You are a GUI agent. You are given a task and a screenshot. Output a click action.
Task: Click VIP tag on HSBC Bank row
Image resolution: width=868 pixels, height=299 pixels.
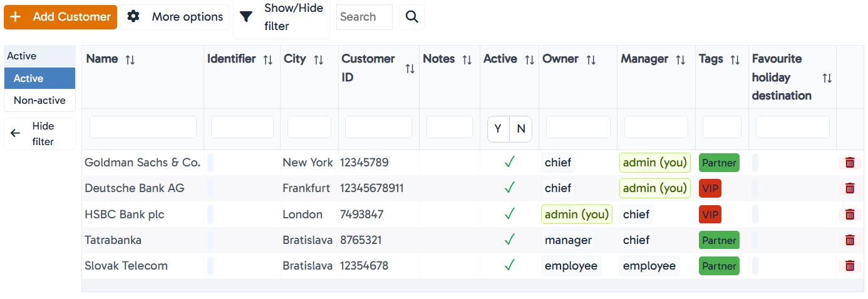[x=710, y=215]
